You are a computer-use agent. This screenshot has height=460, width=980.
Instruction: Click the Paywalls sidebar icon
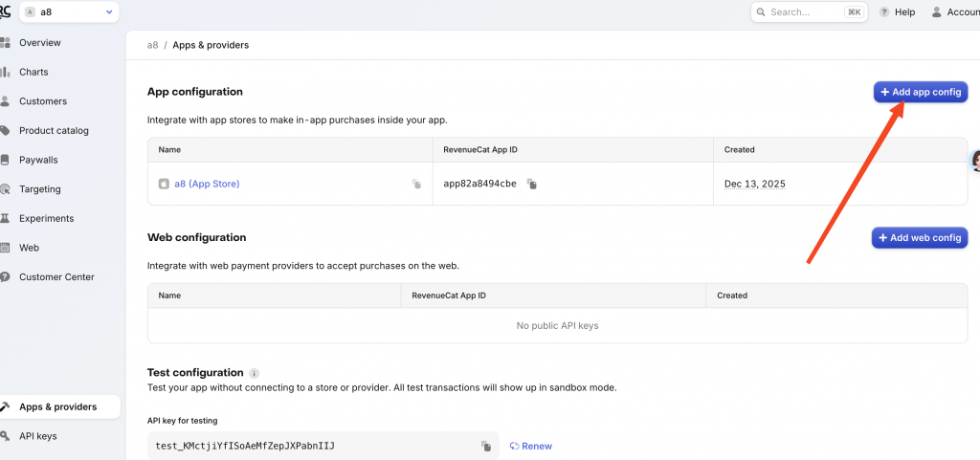click(6, 160)
